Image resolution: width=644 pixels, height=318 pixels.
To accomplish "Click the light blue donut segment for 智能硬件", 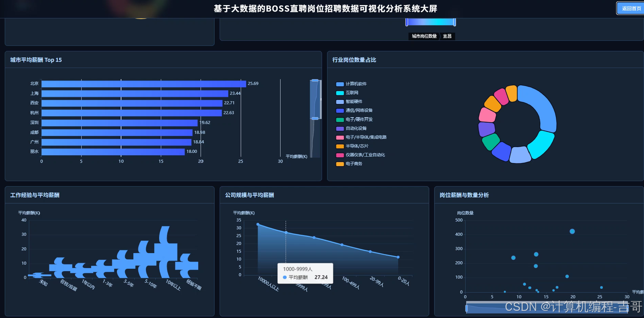I will pos(520,155).
